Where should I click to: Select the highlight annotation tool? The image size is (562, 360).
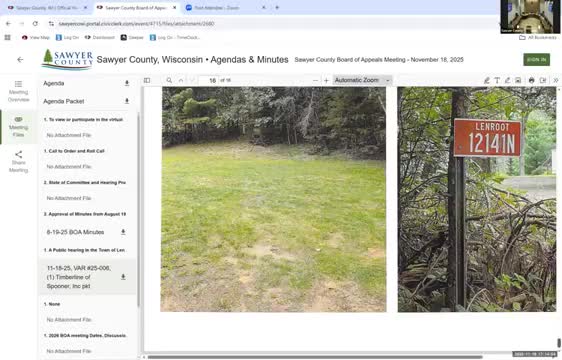[x=486, y=80]
